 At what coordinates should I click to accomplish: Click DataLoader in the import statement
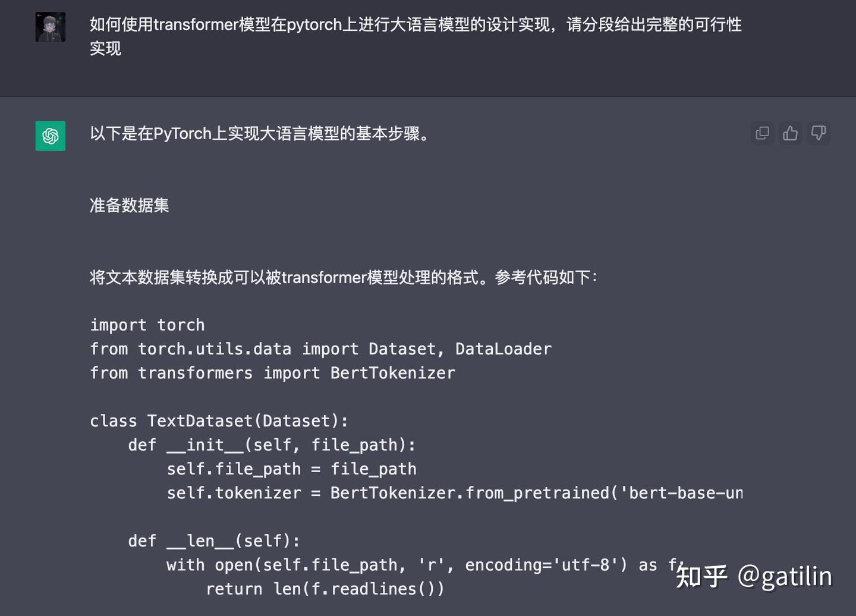(x=502, y=349)
